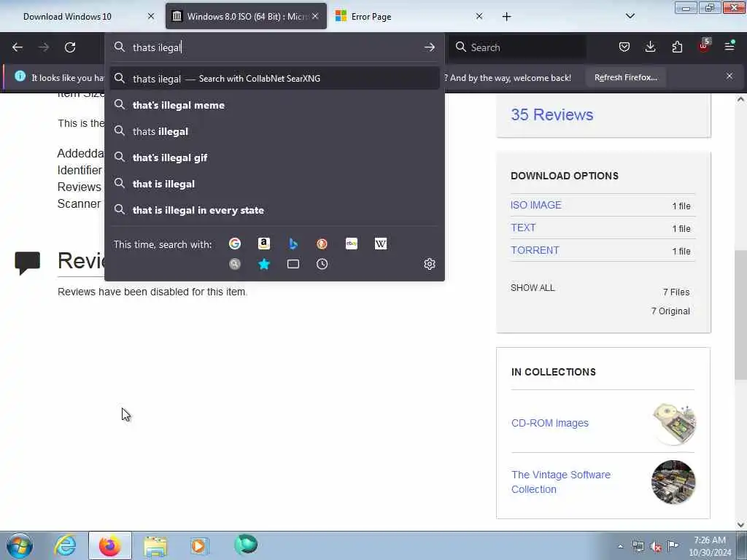Screen dimensions: 747x560
Task: Search this time with Google
Action: click(235, 244)
